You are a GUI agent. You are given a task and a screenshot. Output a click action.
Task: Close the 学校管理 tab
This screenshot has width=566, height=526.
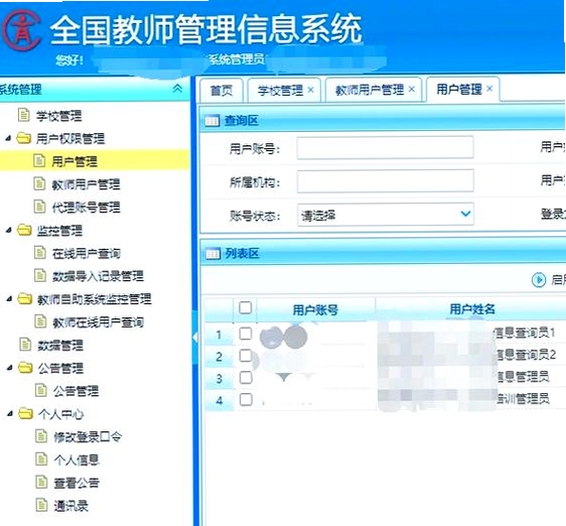click(x=311, y=90)
